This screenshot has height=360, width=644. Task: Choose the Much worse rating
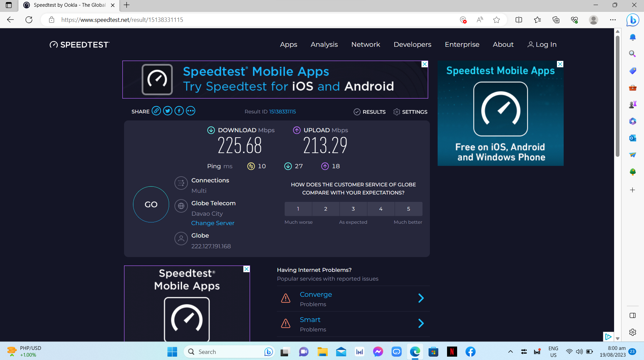coord(298,209)
